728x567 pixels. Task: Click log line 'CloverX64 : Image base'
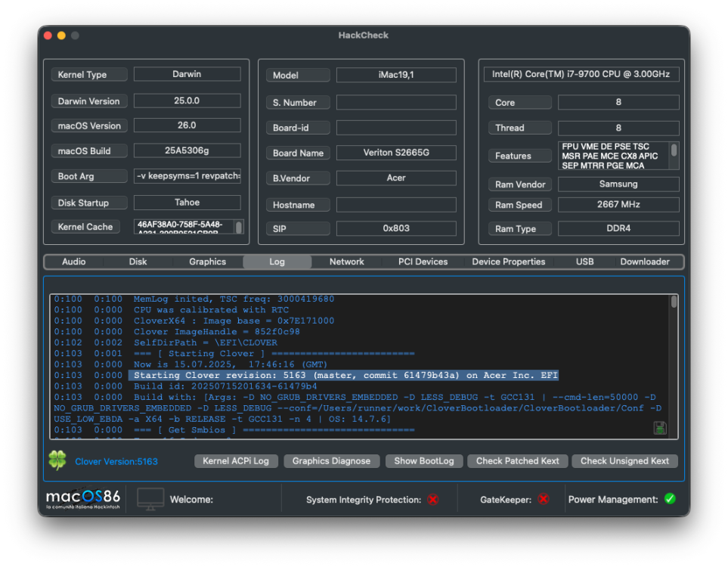[x=234, y=321]
